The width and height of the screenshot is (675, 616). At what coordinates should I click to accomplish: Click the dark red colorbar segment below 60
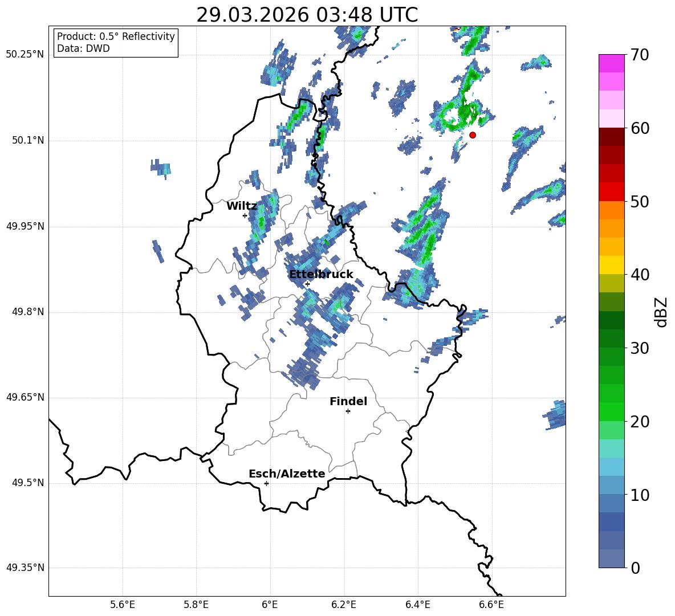click(x=611, y=137)
